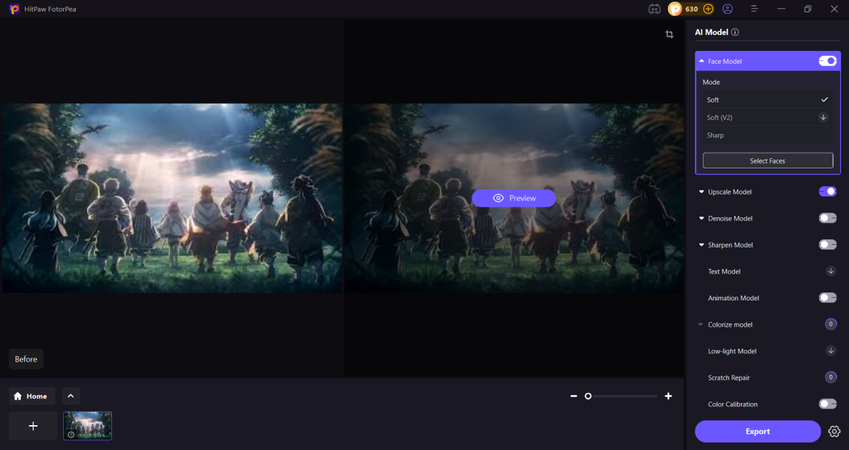Viewport: 849px width, 450px height.
Task: Enable the Color Calibration switch
Action: tap(827, 404)
